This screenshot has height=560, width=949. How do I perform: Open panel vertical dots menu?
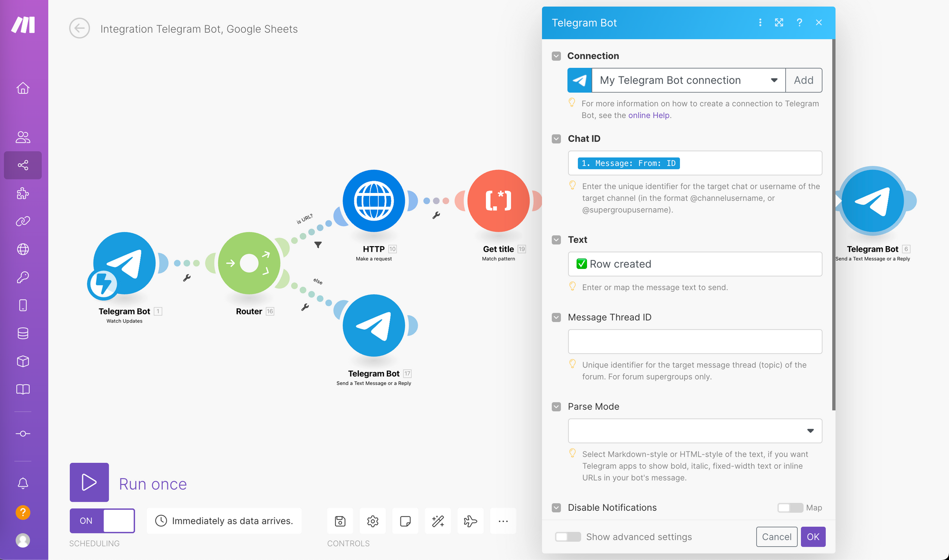(x=760, y=23)
